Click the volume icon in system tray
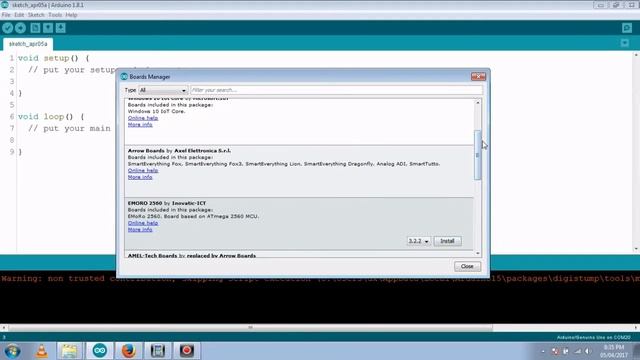Screen dimensions: 640x360 pyautogui.click(x=588, y=351)
